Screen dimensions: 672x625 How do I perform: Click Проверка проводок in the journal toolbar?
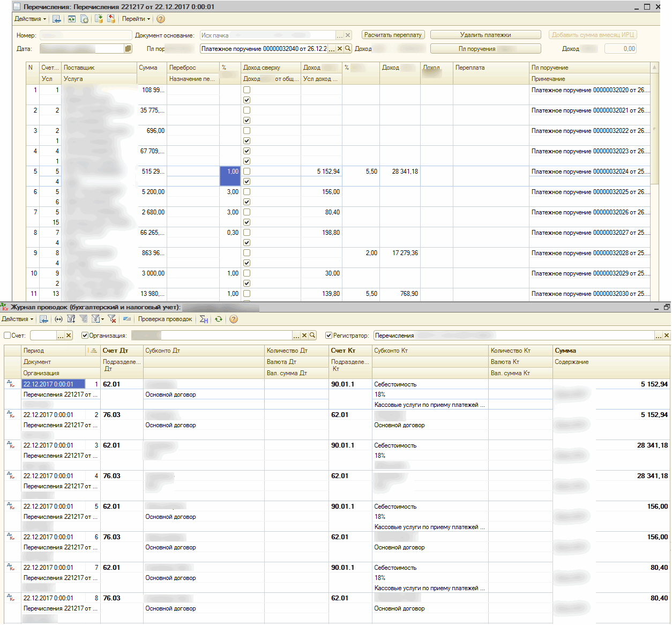[x=165, y=319]
